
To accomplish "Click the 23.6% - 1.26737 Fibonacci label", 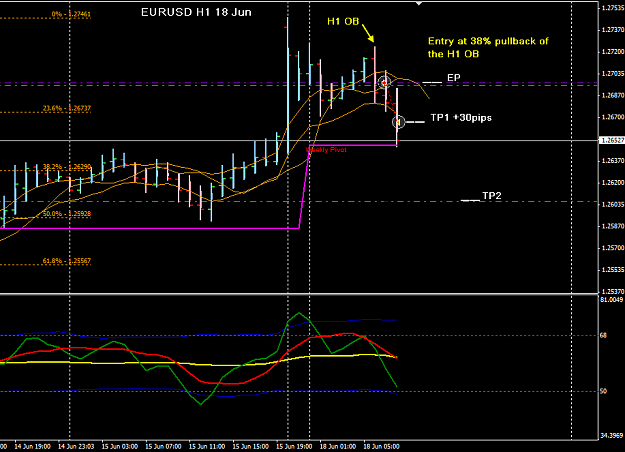I will pos(67,108).
